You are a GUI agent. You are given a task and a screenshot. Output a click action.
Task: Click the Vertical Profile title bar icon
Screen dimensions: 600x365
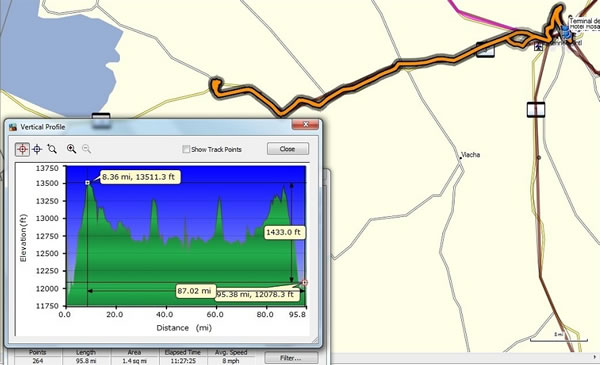coord(13,127)
